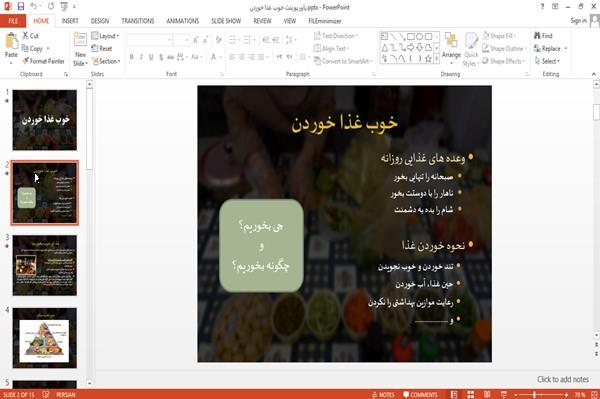Save presentation via quick access toolbar
This screenshot has width=600, height=399.
[x=21, y=7]
